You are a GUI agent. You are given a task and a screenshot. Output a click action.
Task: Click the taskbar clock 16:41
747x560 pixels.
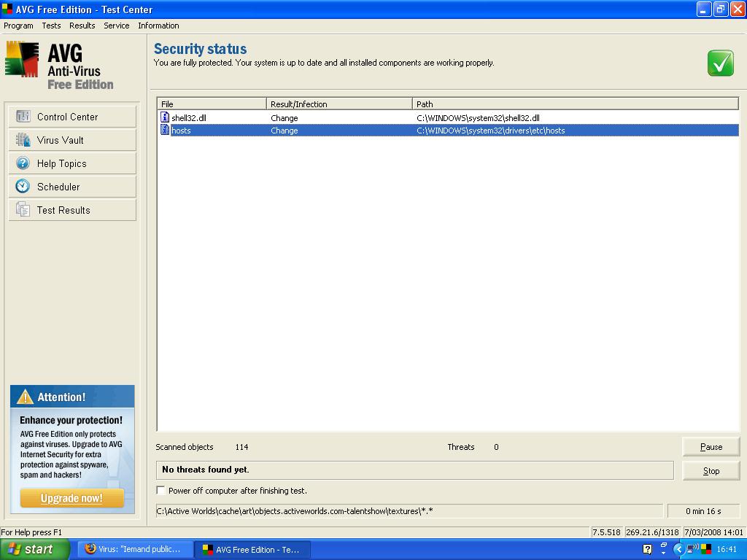pyautogui.click(x=727, y=549)
